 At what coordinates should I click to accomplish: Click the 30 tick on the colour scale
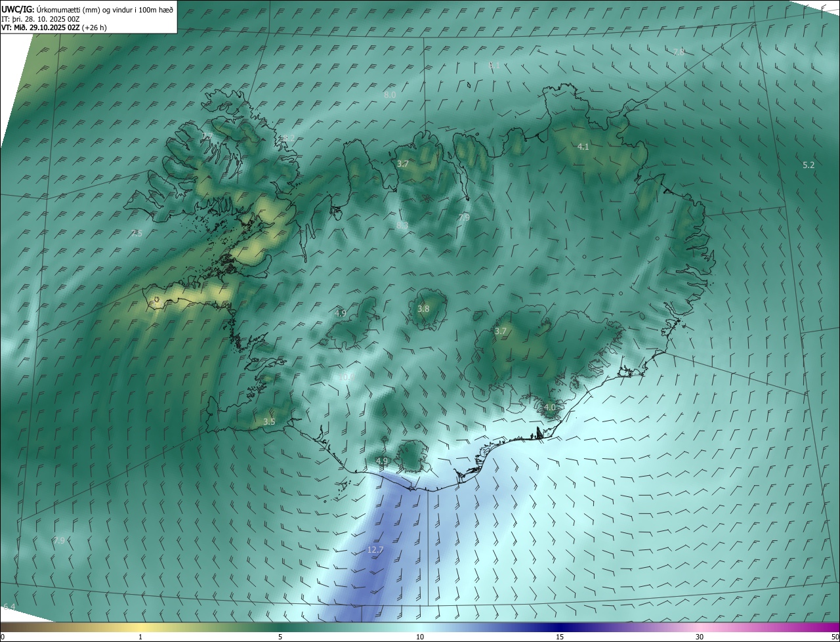click(700, 637)
